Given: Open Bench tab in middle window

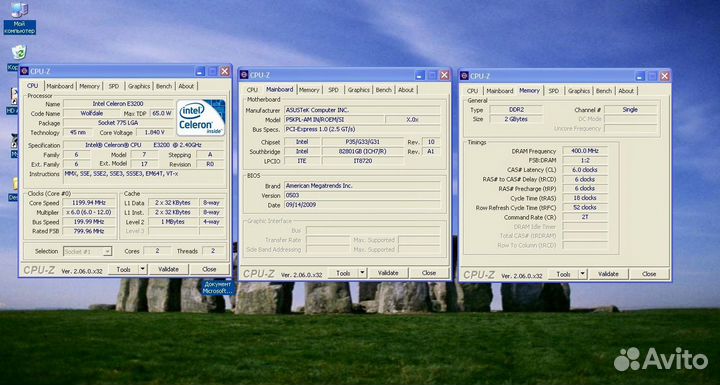Looking at the screenshot, I should [x=384, y=90].
